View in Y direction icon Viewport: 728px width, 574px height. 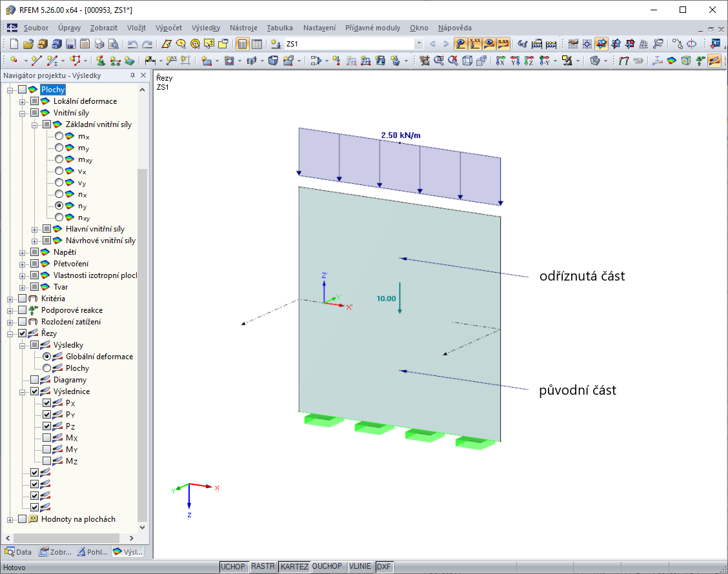pyautogui.click(x=515, y=61)
